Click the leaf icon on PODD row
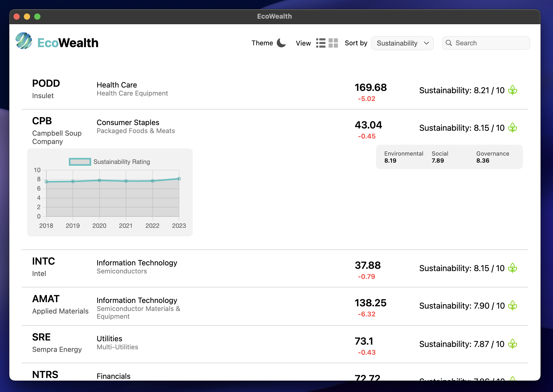 [512, 90]
